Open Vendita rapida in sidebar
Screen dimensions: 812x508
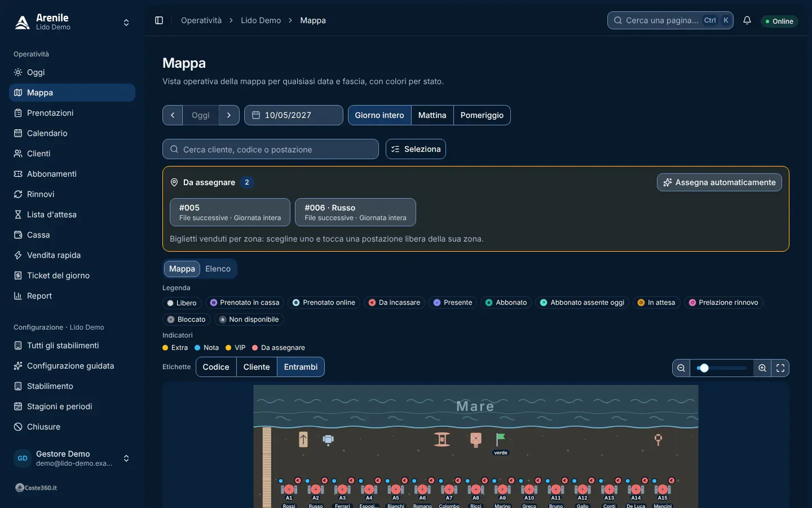[72, 255]
